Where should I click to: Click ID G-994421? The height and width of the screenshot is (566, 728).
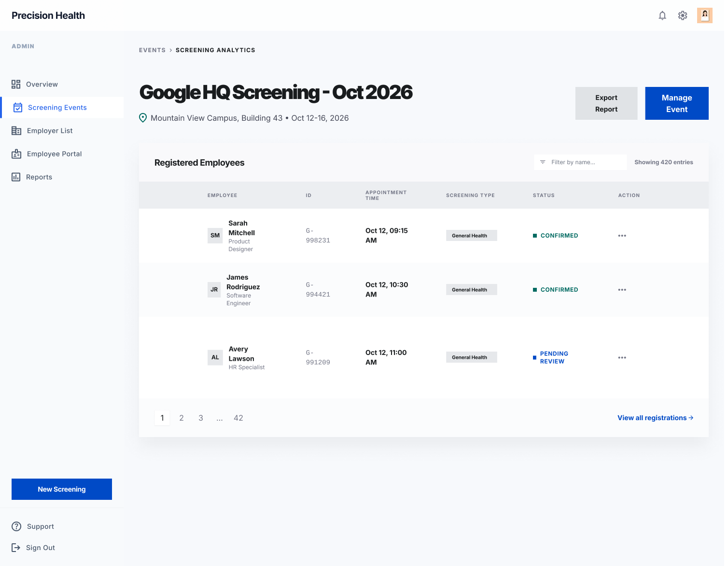(x=318, y=290)
